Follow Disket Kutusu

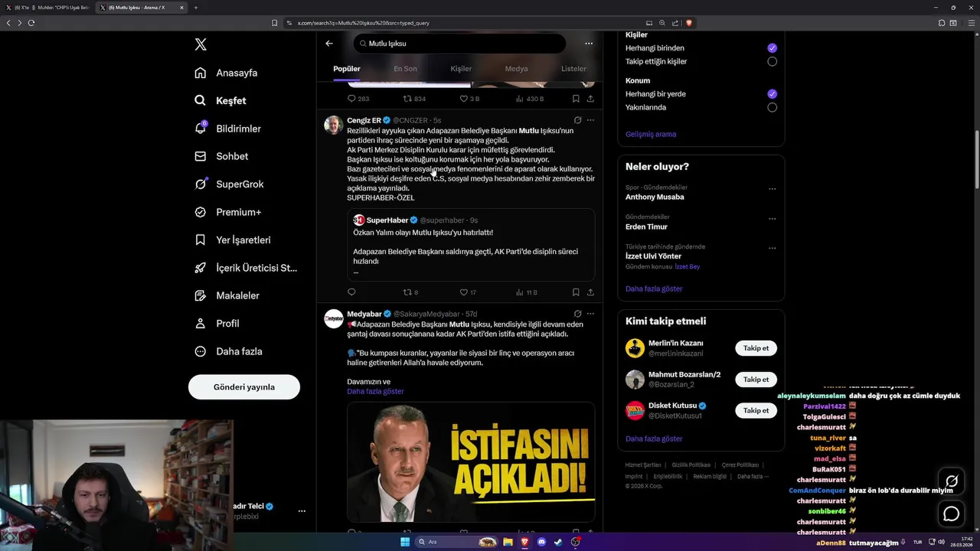click(x=756, y=410)
